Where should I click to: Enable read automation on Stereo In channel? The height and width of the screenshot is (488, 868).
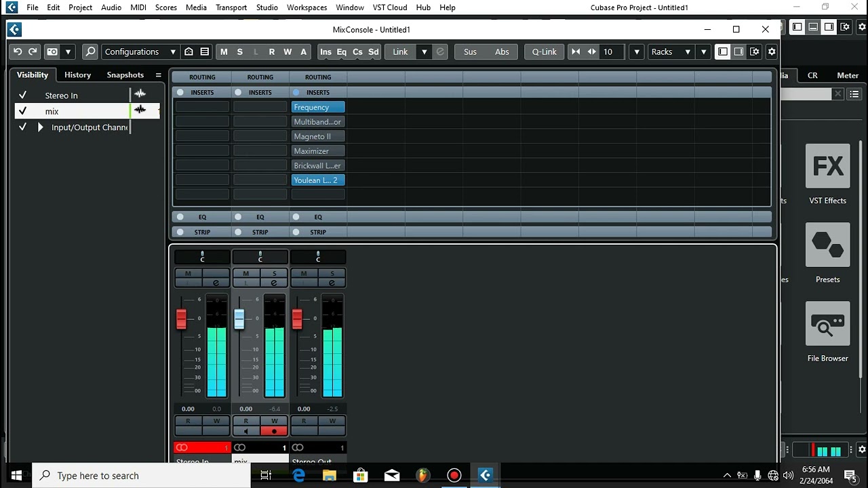click(x=188, y=421)
